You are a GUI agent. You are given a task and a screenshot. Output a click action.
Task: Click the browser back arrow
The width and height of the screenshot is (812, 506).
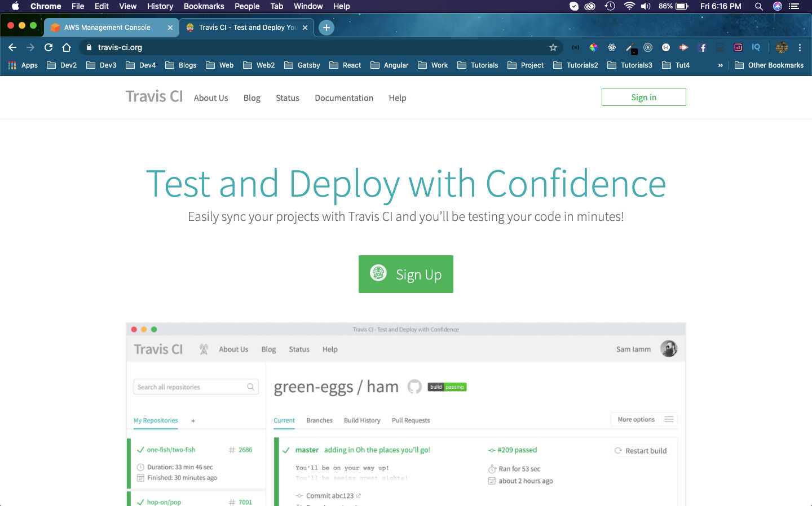[x=12, y=47]
